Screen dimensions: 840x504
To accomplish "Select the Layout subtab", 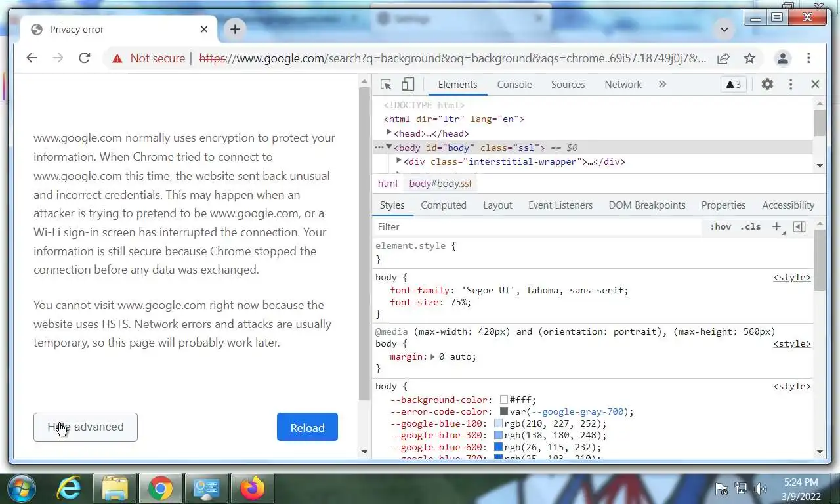I will (x=497, y=205).
